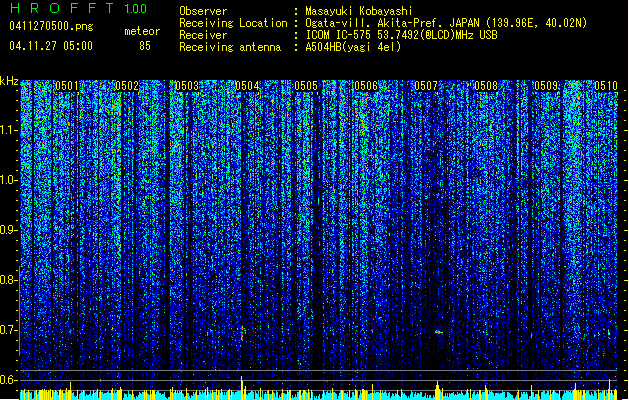Click the 'Receiving antenna' field label
This screenshot has width=629, height=400.
point(230,47)
